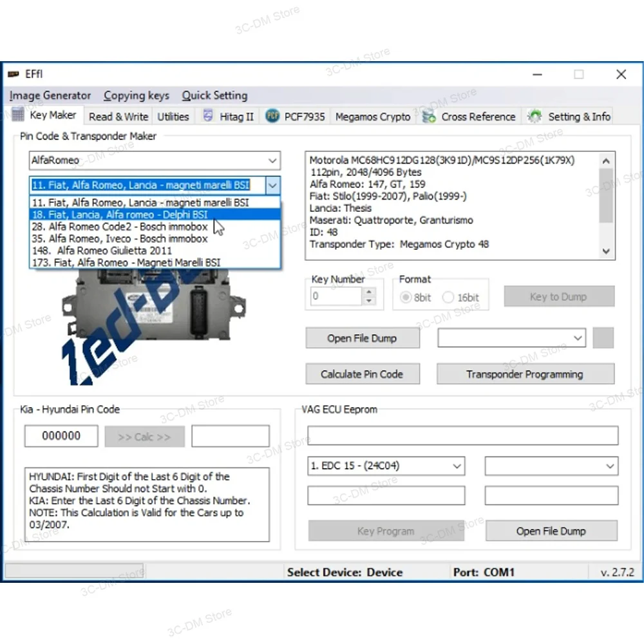Click the Key to Dump button
The width and height of the screenshot is (644, 644).
[x=559, y=296]
